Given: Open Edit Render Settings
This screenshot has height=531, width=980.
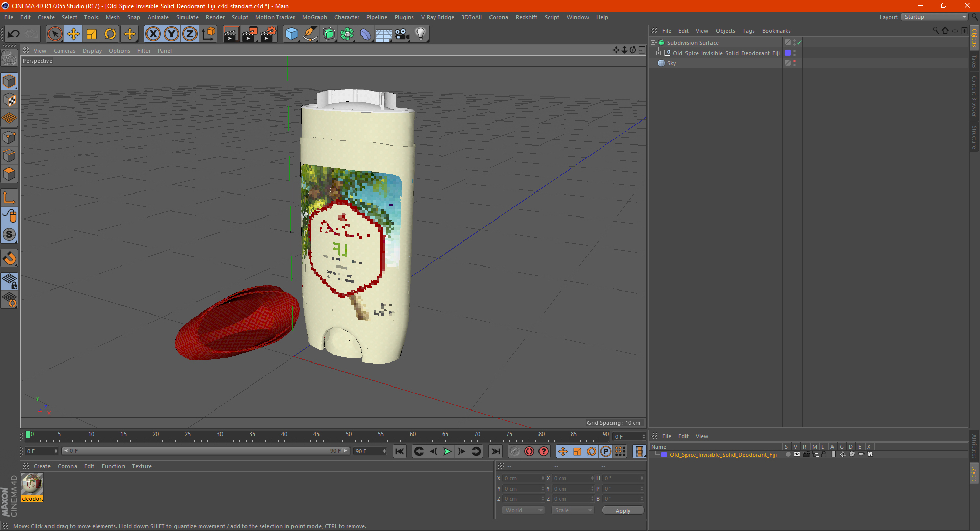Looking at the screenshot, I should (268, 34).
